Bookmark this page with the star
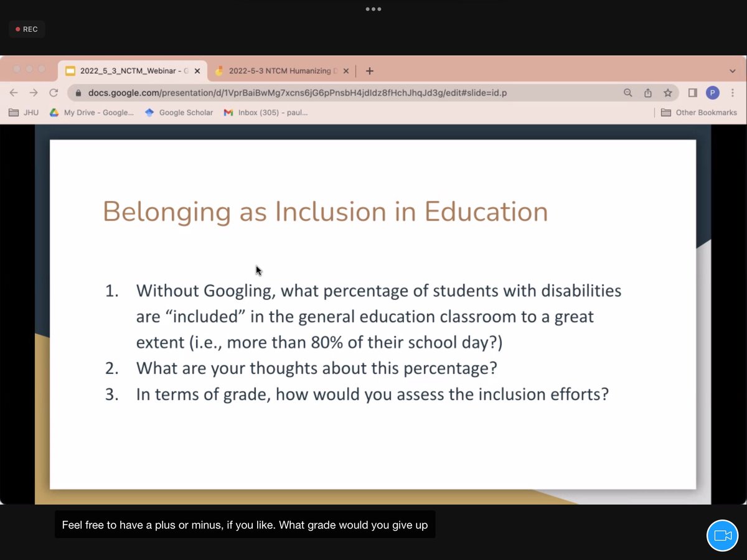Screen dimensions: 747x560 point(668,93)
